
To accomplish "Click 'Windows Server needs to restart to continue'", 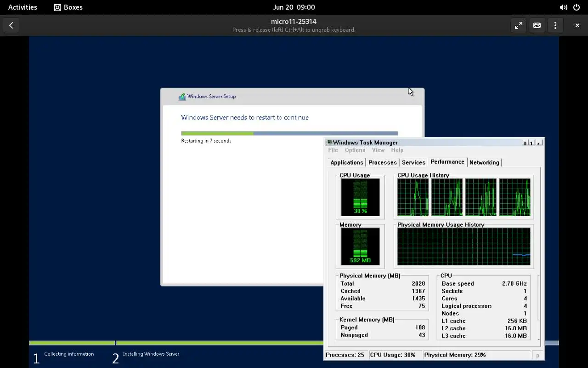I will 245,117.
